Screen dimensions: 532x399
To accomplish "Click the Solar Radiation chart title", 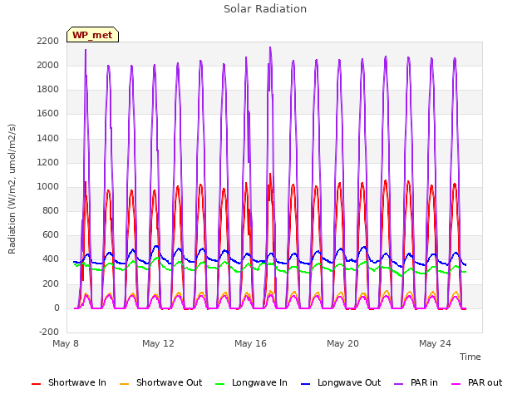I will coord(265,9).
